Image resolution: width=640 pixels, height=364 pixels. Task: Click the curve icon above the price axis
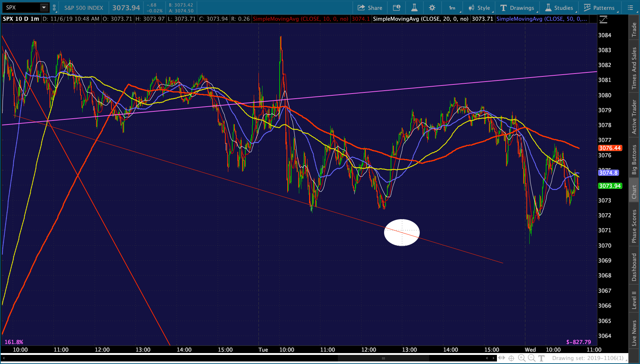604,20
